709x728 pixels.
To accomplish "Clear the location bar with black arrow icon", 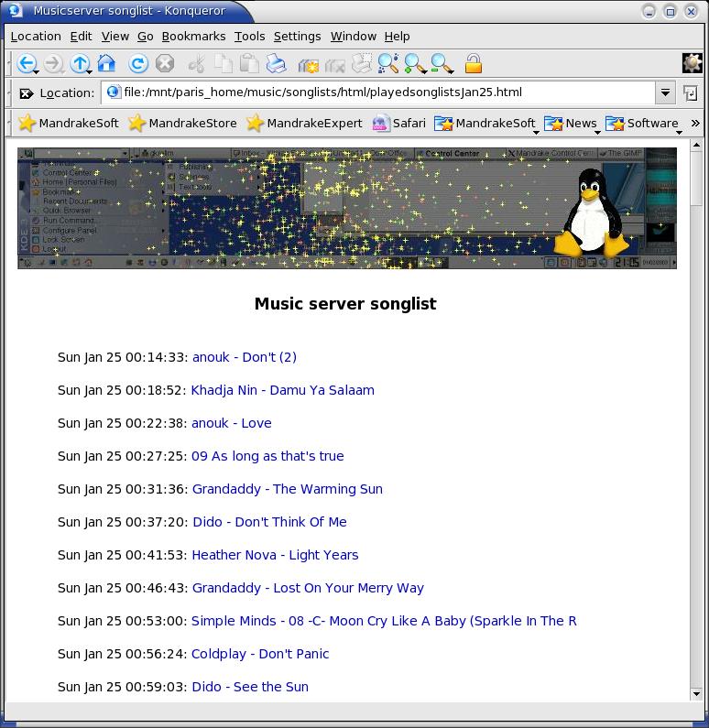I will pos(26,93).
